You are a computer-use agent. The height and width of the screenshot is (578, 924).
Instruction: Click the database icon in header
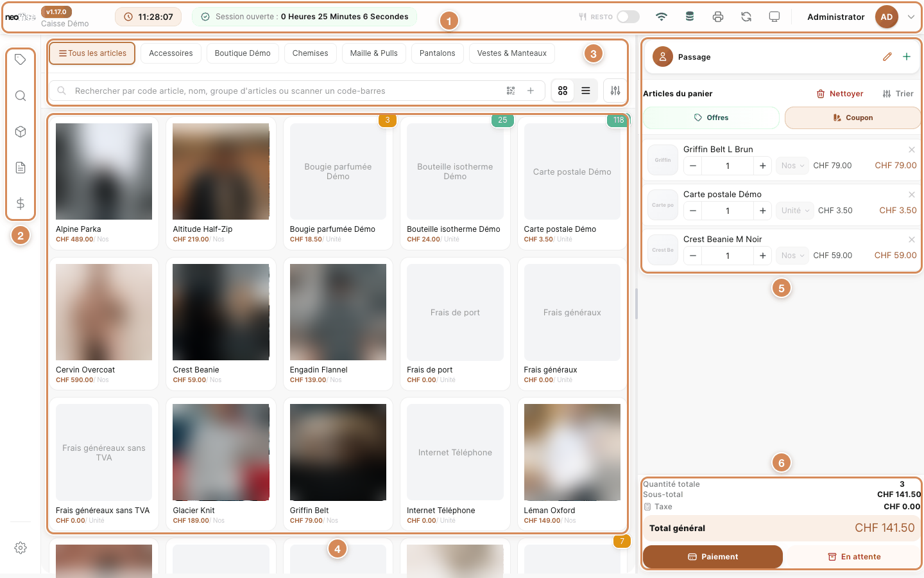pyautogui.click(x=690, y=17)
